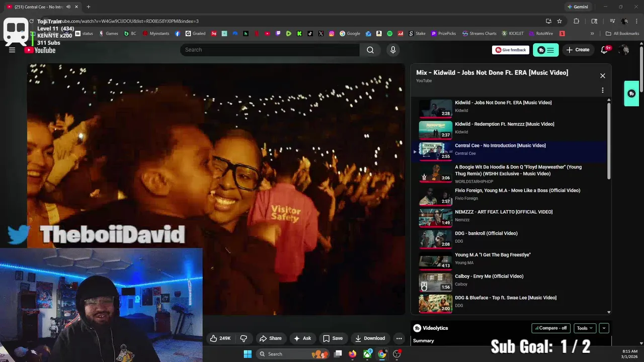Bookmark this page with the star icon
This screenshot has height=362, width=644.
tap(559, 21)
